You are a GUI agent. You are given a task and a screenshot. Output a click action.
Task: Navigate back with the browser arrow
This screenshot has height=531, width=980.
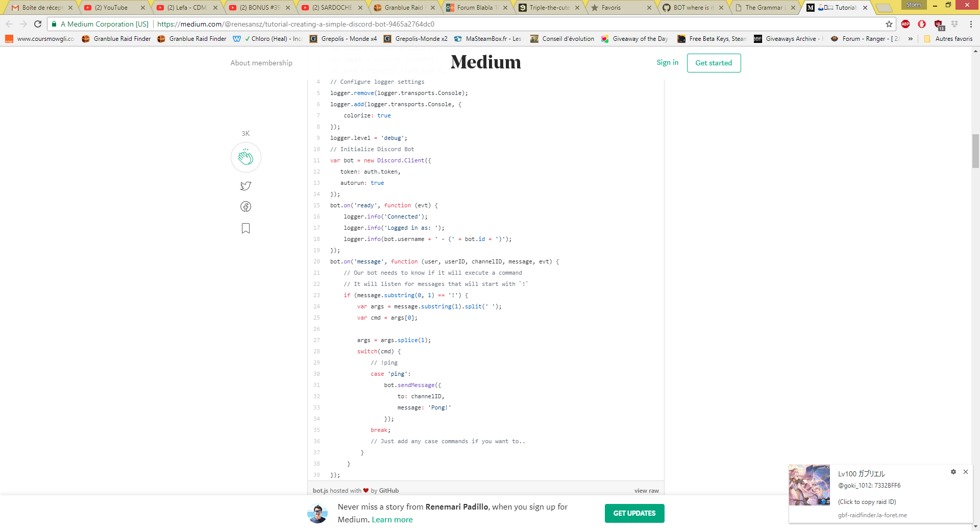9,23
